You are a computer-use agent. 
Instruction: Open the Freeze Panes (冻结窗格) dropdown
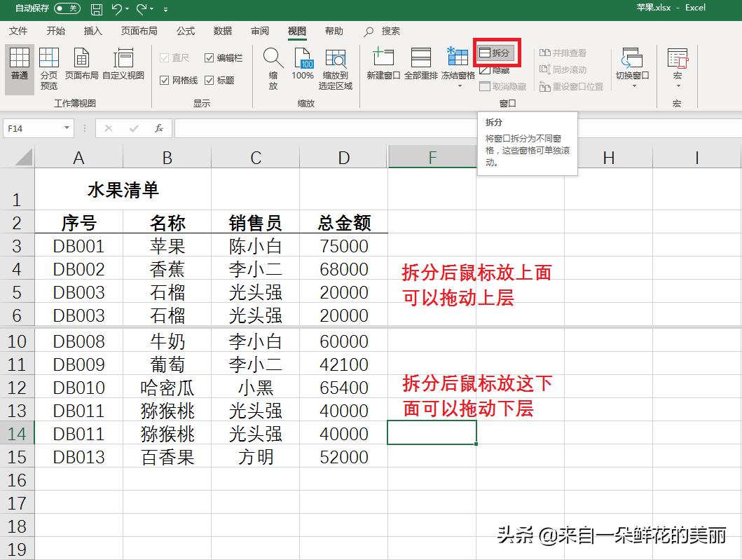coord(458,67)
